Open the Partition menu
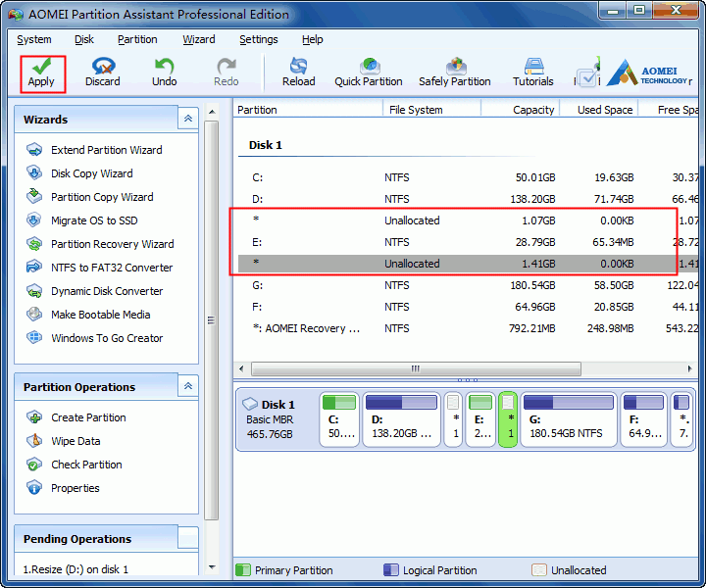 click(x=137, y=40)
